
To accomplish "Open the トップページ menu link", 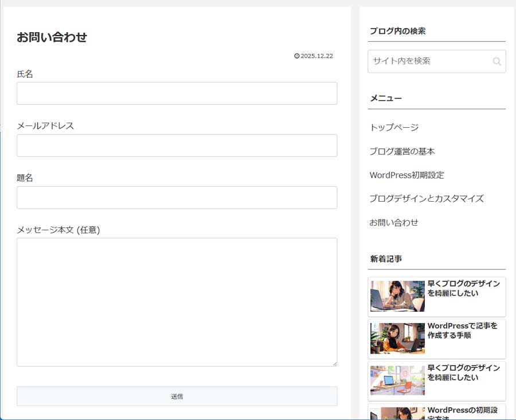I will tap(394, 127).
